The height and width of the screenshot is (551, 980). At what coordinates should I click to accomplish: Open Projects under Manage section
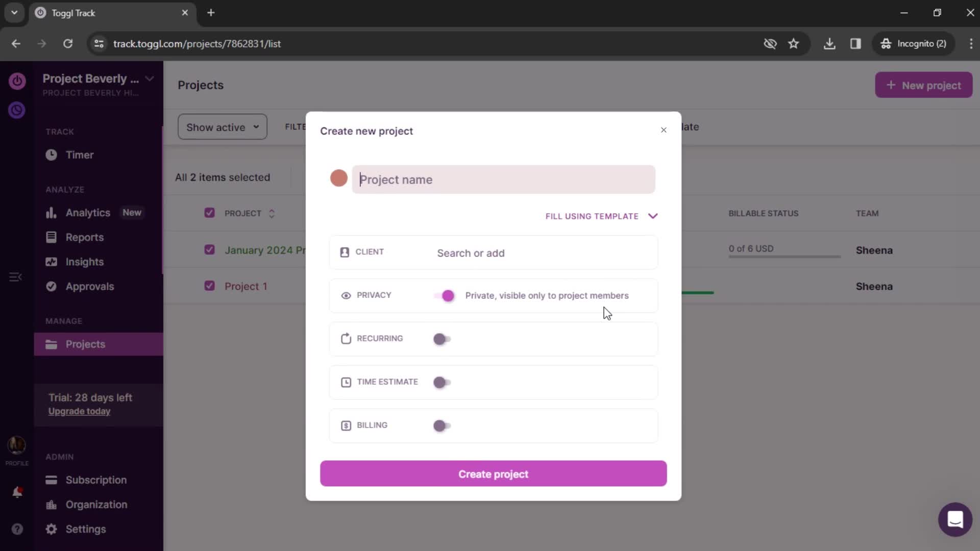[x=85, y=344]
